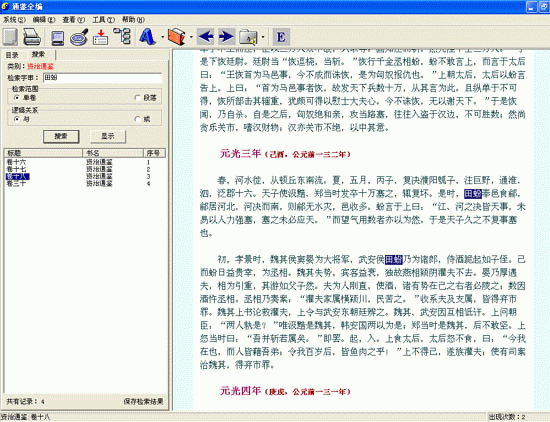Screen dimensions: 550x422
Task: Open dropdown arrow beside the red book icon
Action: click(191, 37)
